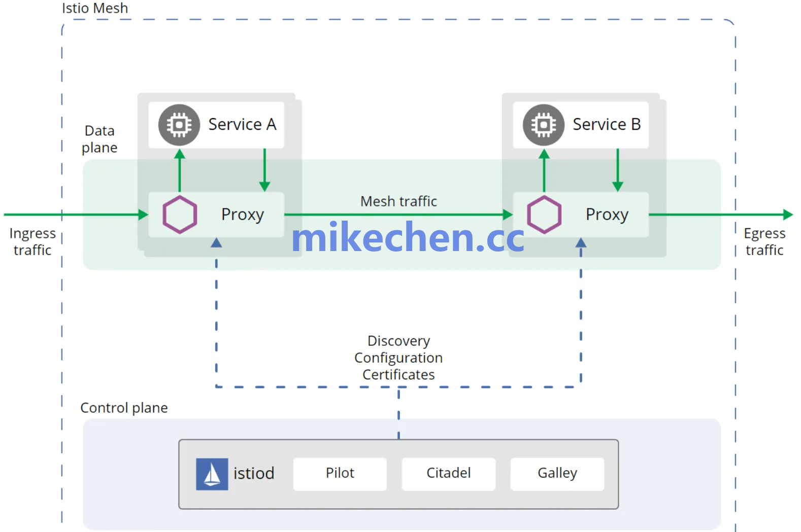Click the istiod sailboat logo
The image size is (801, 532).
pyautogui.click(x=212, y=474)
